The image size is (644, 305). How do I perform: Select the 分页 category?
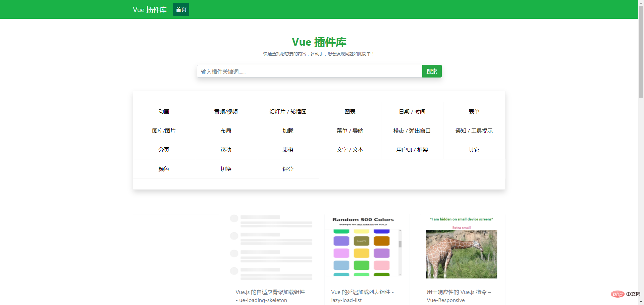[164, 150]
